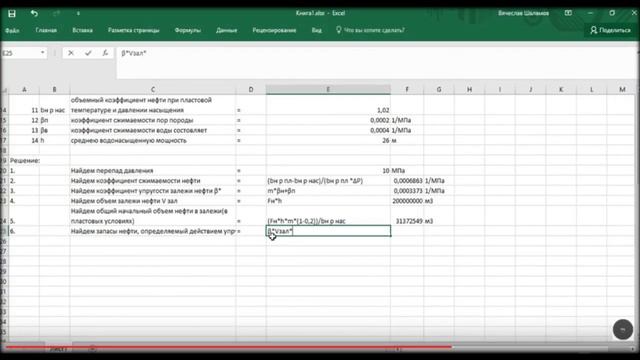This screenshot has height=360, width=640.
Task: Click the red video progress bar
Action: point(229,347)
